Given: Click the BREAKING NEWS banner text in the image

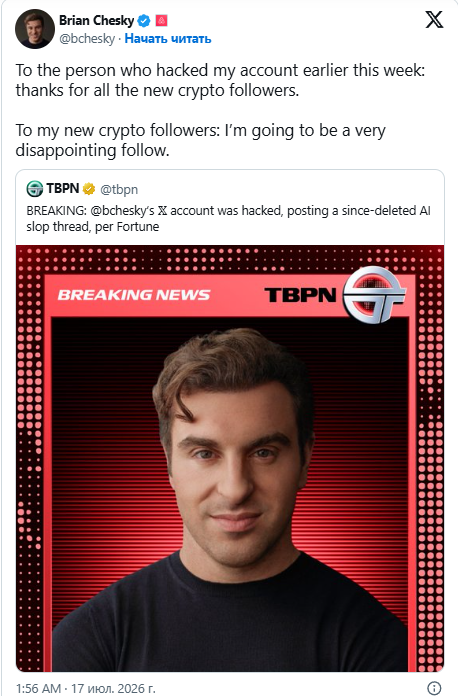Looking at the screenshot, I should click(x=134, y=295).
